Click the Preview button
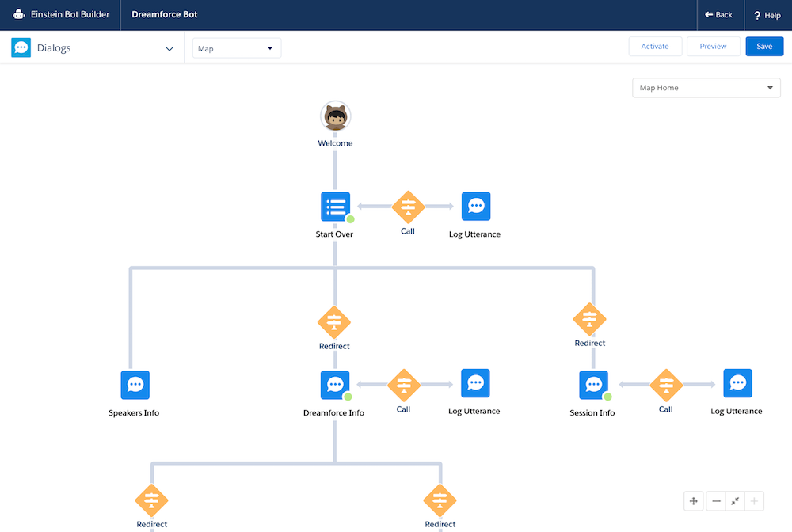Screen dimensions: 792x532 [x=714, y=47]
